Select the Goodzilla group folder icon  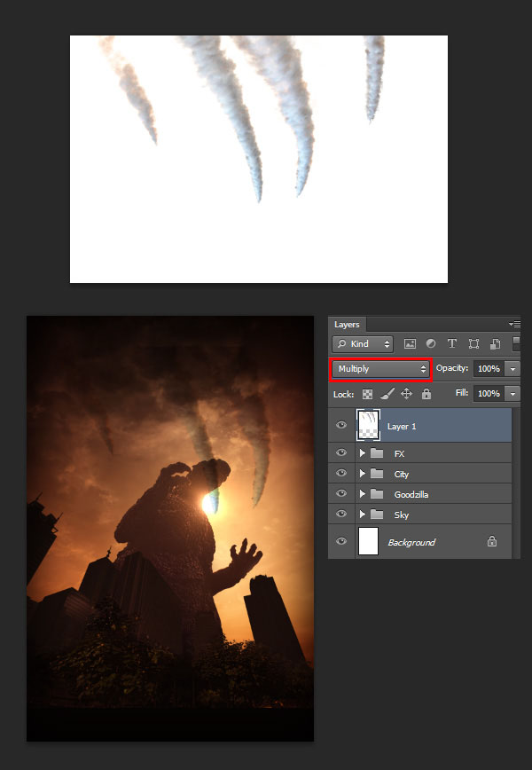coord(377,494)
